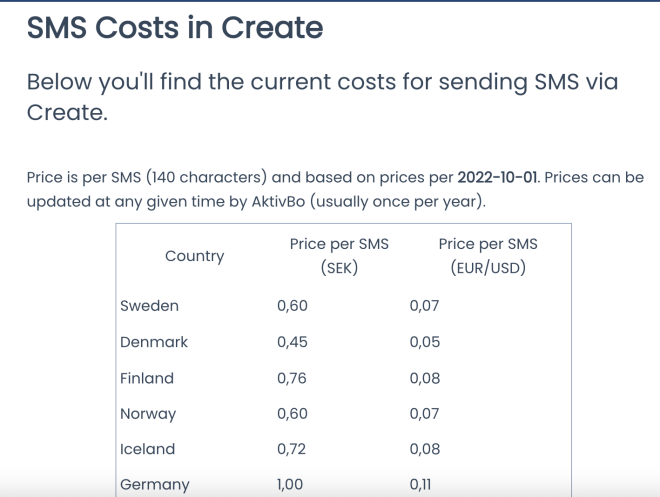Click the intro paragraph about current SMS costs
The height and width of the screenshot is (497, 660).
click(322, 96)
